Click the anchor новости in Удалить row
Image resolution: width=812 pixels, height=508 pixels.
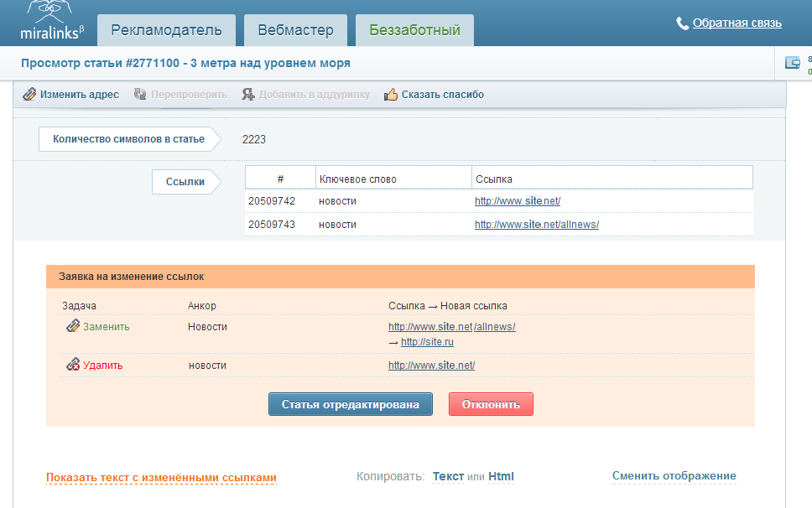(207, 365)
